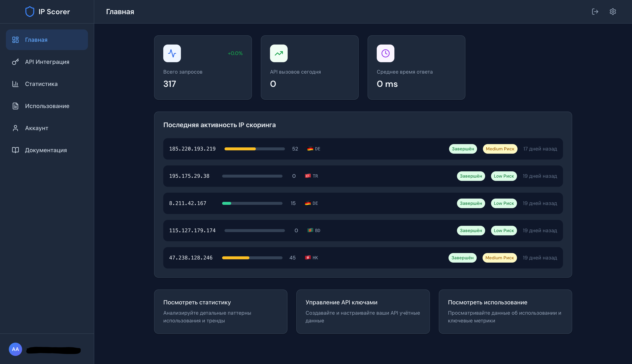
Task: Click the IP address 8.211.42.167
Action: (188, 203)
